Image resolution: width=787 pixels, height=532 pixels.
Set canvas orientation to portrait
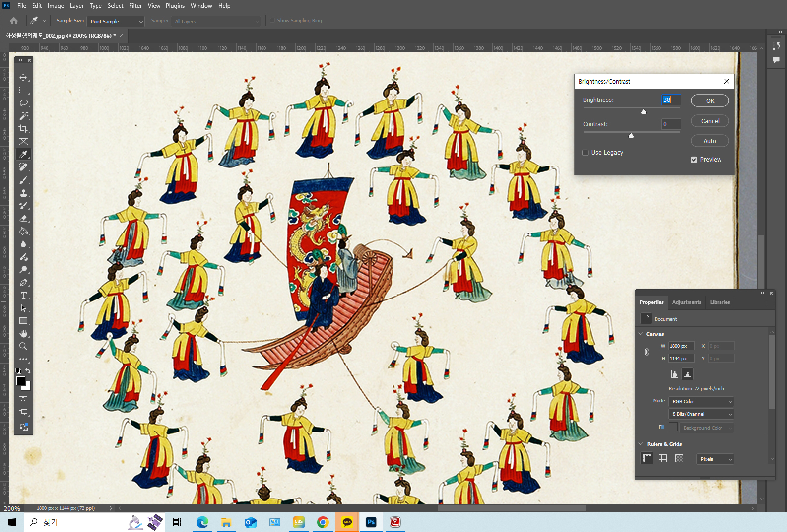675,374
